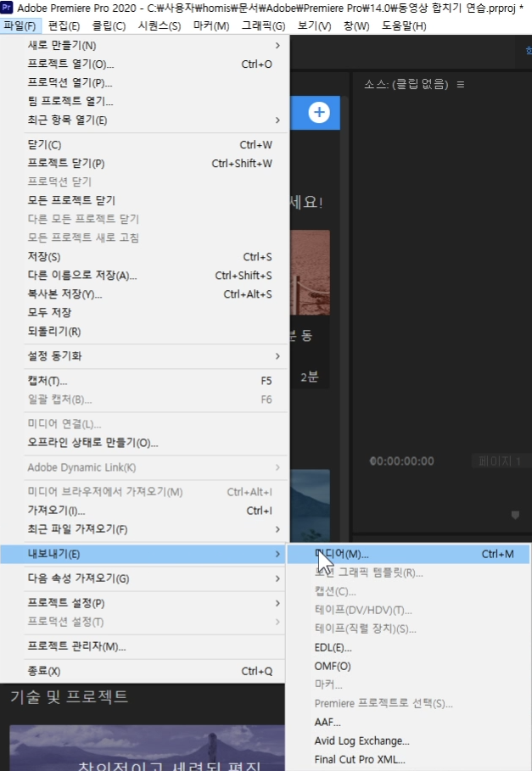Image resolution: width=532 pixels, height=771 pixels.
Task: Expand the 내보내기(E) submenu
Action: (x=143, y=554)
